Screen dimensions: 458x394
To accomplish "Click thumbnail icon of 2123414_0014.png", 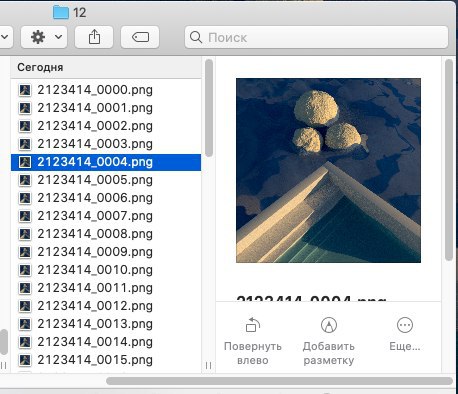I will pos(25,342).
